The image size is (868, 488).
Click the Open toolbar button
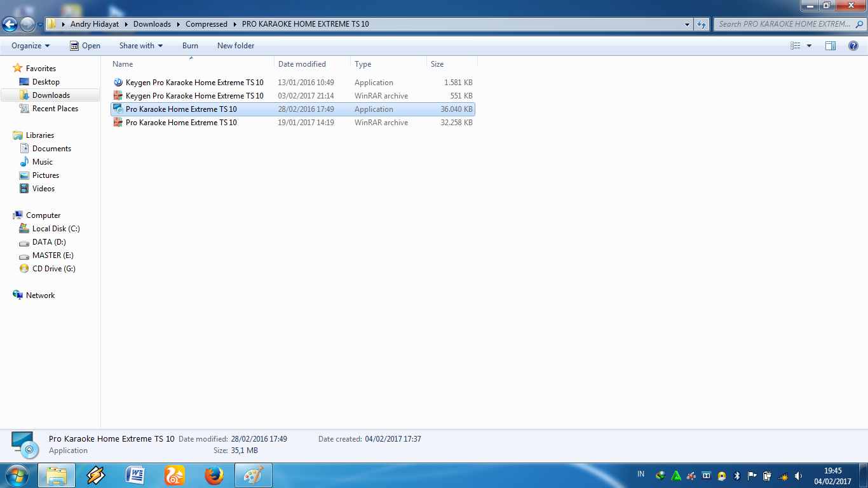(x=85, y=46)
